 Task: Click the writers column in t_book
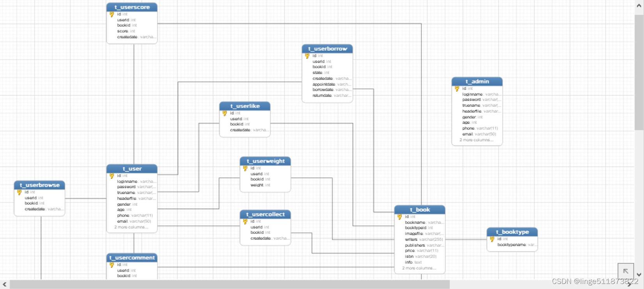point(424,239)
